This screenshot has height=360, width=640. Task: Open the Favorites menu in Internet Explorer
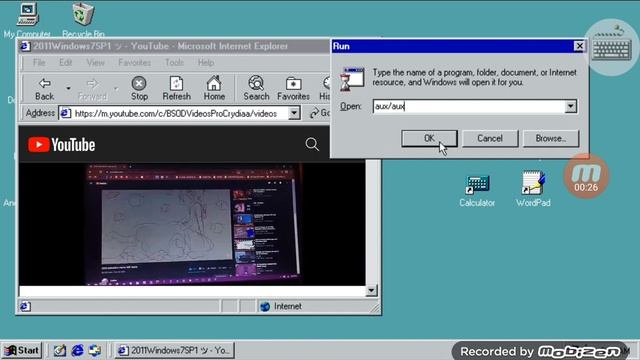pyautogui.click(x=134, y=62)
